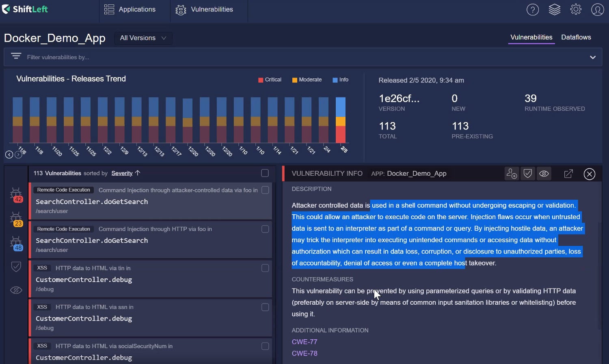Open the All Versions dropdown

coord(143,38)
